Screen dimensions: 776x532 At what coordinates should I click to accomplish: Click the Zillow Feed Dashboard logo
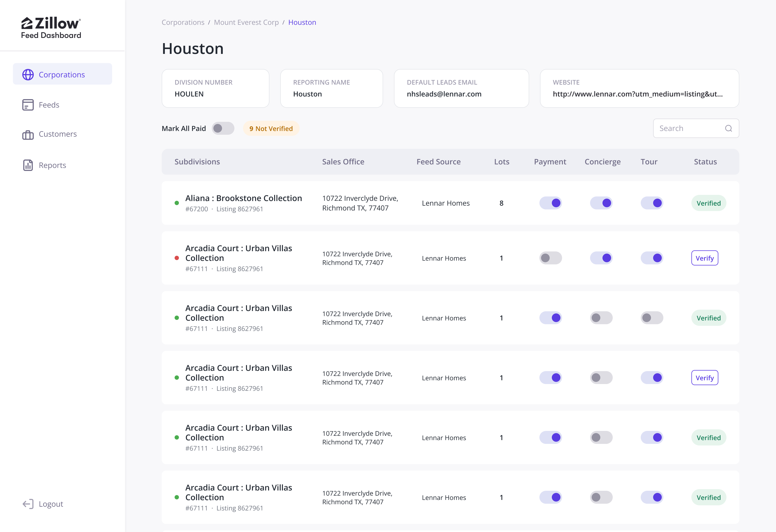pyautogui.click(x=51, y=28)
